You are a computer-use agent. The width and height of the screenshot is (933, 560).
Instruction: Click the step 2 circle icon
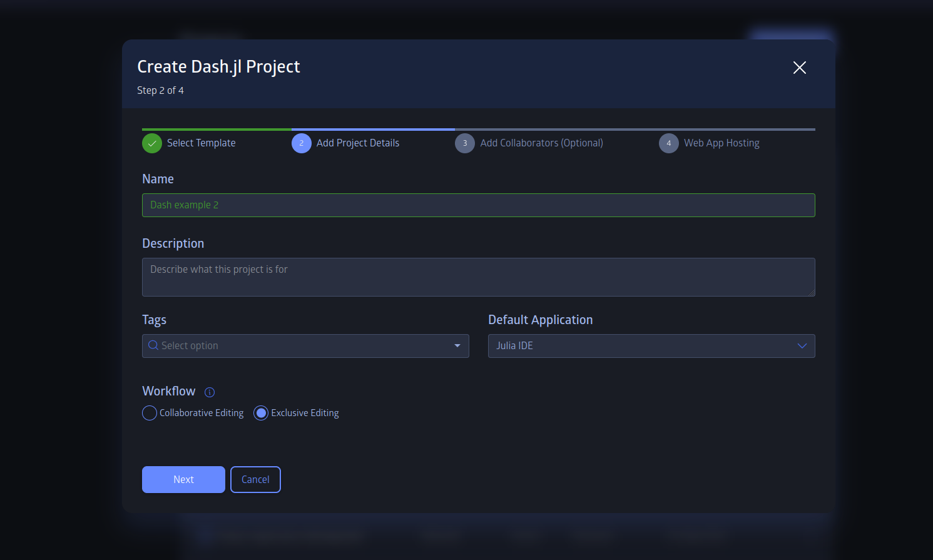(x=302, y=143)
